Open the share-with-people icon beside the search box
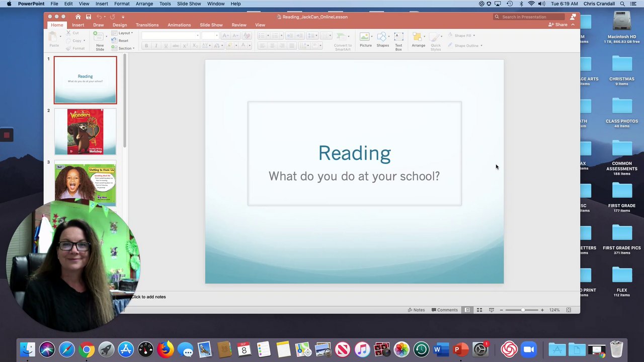Image resolution: width=644 pixels, height=362 pixels. point(573,17)
